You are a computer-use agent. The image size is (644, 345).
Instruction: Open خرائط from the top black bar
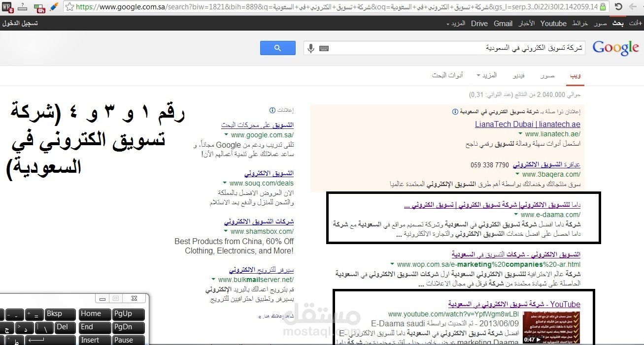[x=580, y=24]
